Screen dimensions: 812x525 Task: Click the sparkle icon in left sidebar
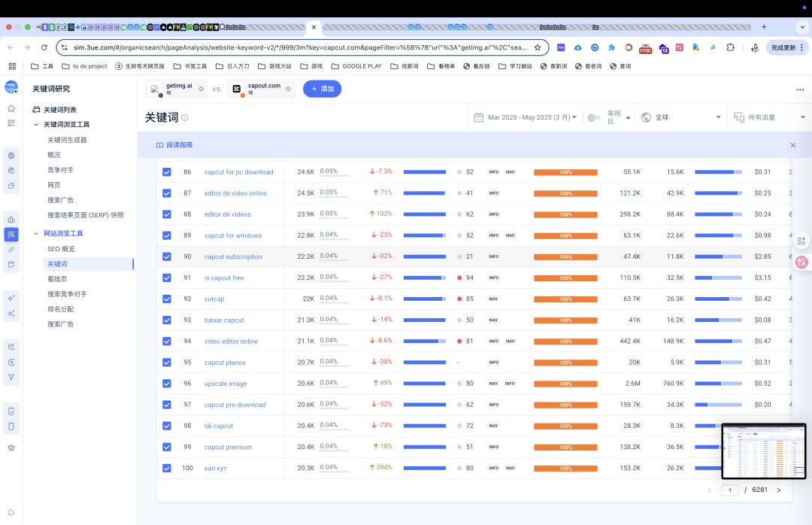(11, 298)
